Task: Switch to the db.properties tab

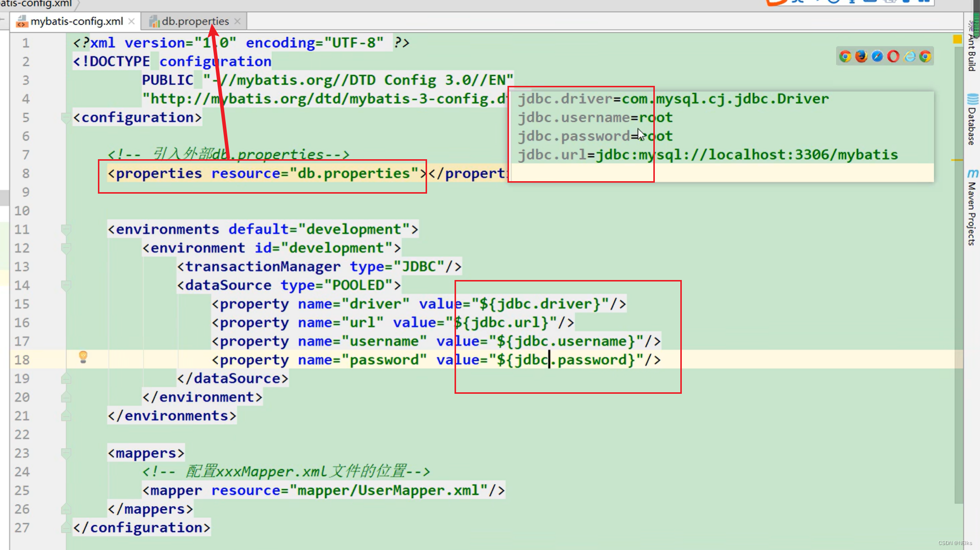Action: [195, 21]
